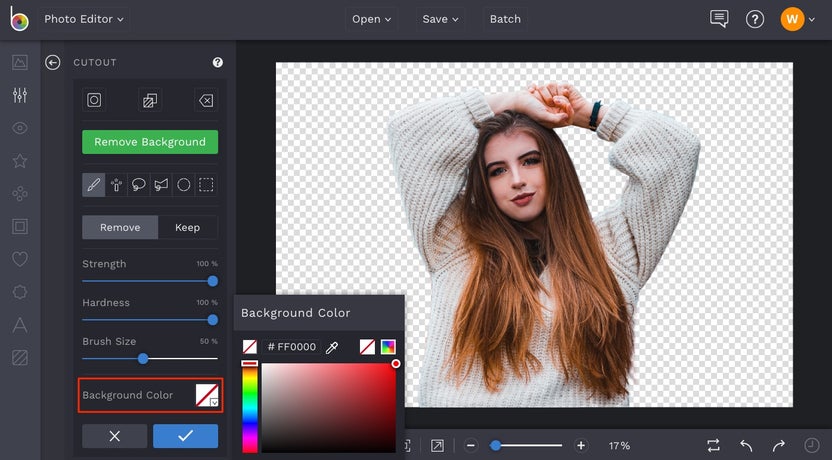Switch brush mode to Remove
Viewport: 832px width, 460px height.
(120, 227)
